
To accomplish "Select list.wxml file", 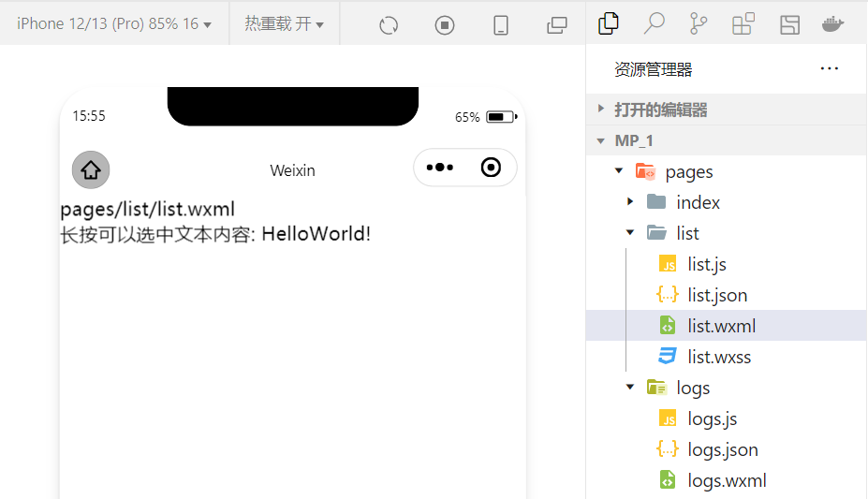I will pos(727,326).
